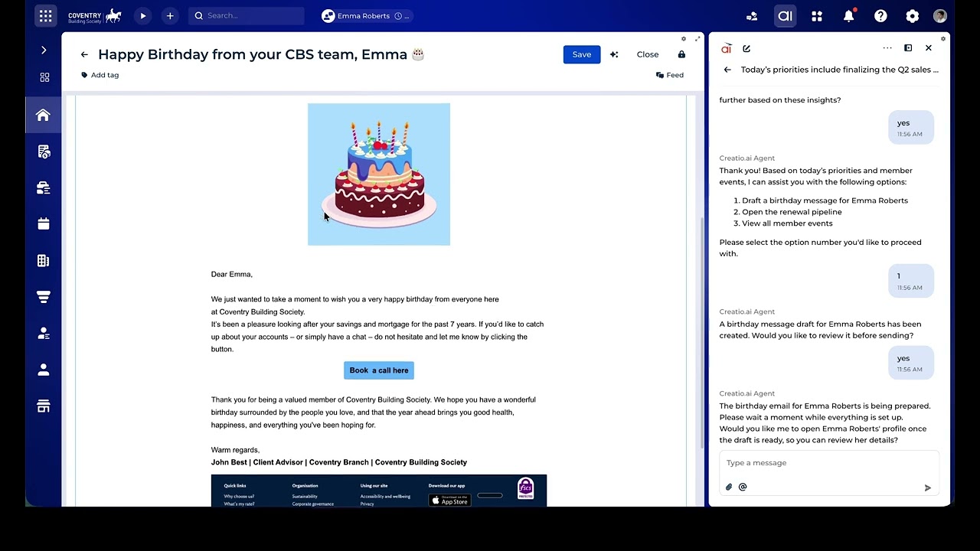This screenshot has width=980, height=551.
Task: Open the user profile avatar
Action: [x=940, y=16]
